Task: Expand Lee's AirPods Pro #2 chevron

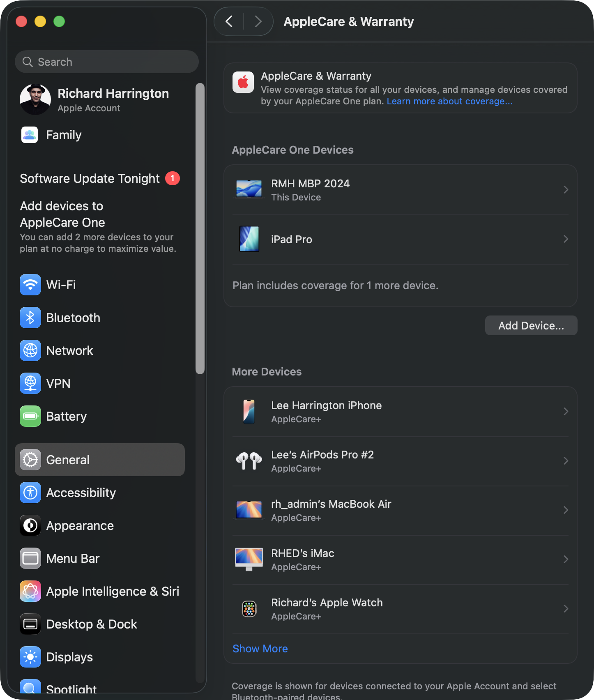Action: [566, 461]
